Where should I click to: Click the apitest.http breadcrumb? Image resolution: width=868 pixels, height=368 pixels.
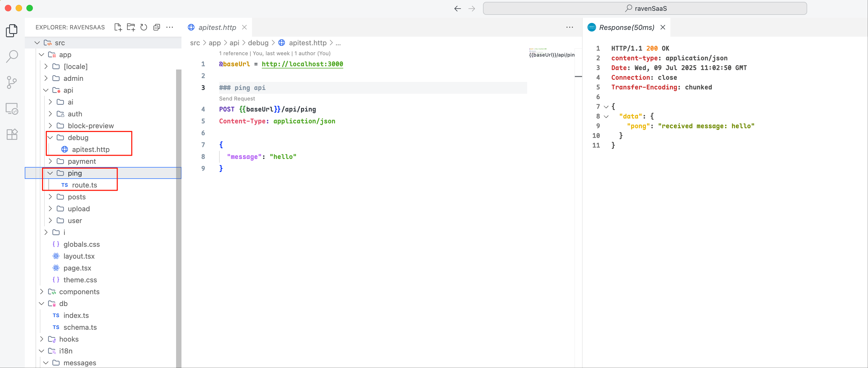click(308, 43)
